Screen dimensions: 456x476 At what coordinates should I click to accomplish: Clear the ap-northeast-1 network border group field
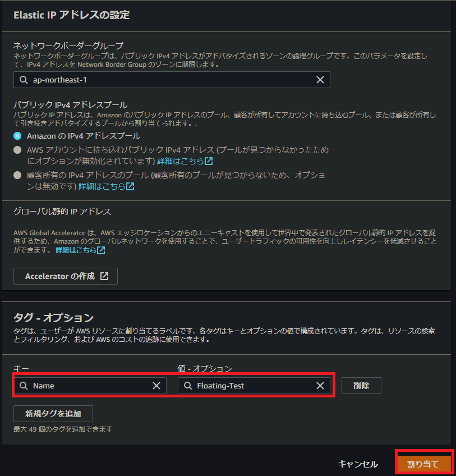(320, 80)
